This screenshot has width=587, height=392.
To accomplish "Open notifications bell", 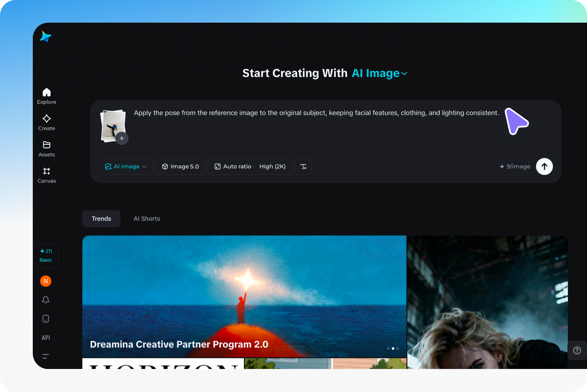I will click(x=46, y=300).
